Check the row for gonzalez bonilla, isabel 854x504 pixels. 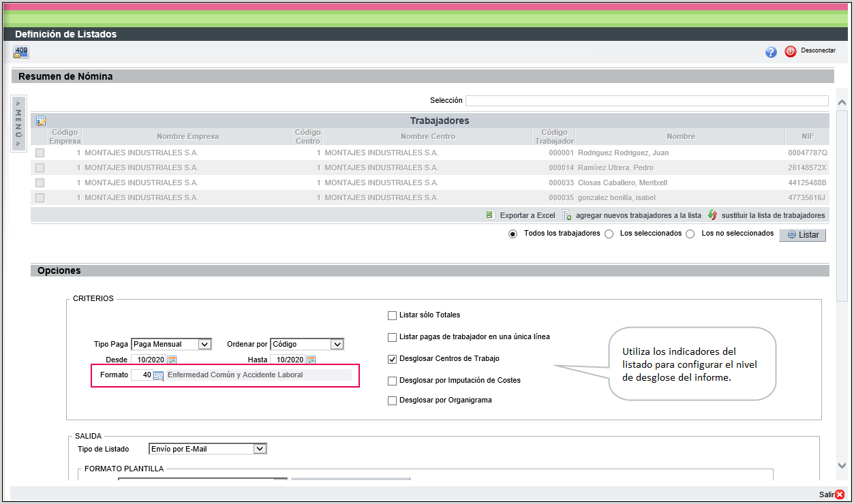[40, 198]
